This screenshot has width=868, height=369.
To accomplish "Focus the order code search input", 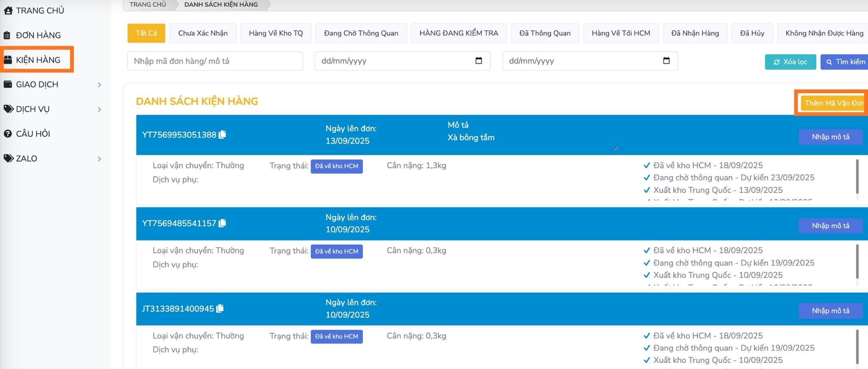I will [215, 61].
